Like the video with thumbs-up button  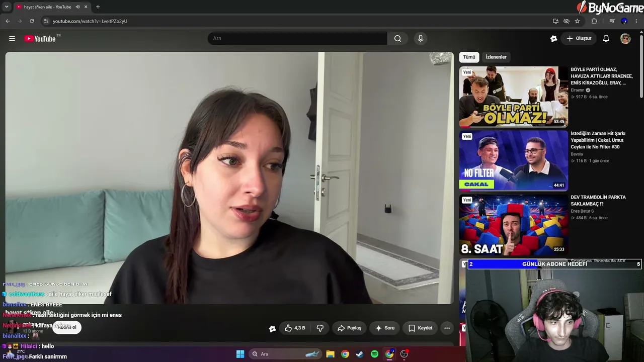pos(295,328)
